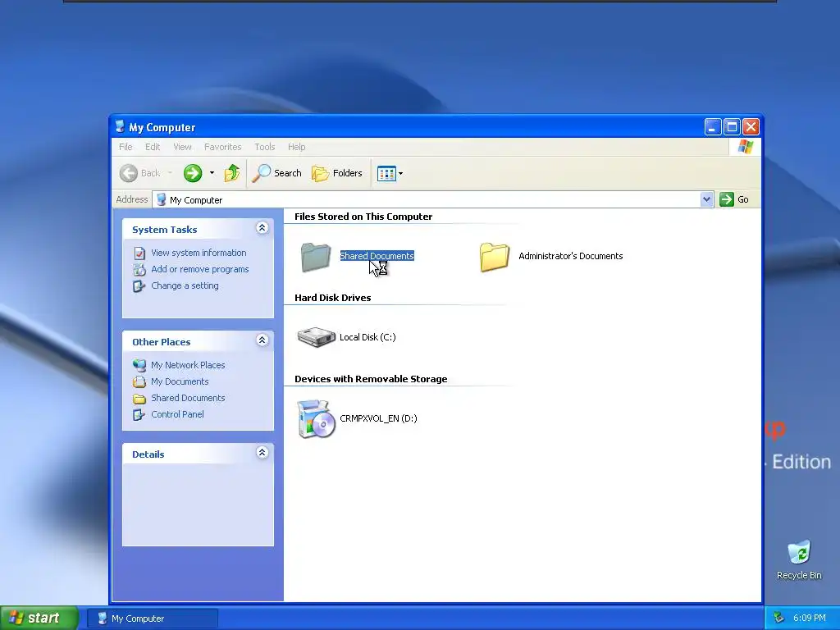Click the Local Disk (C:) label
Screen dimensions: 840x630
coord(367,337)
